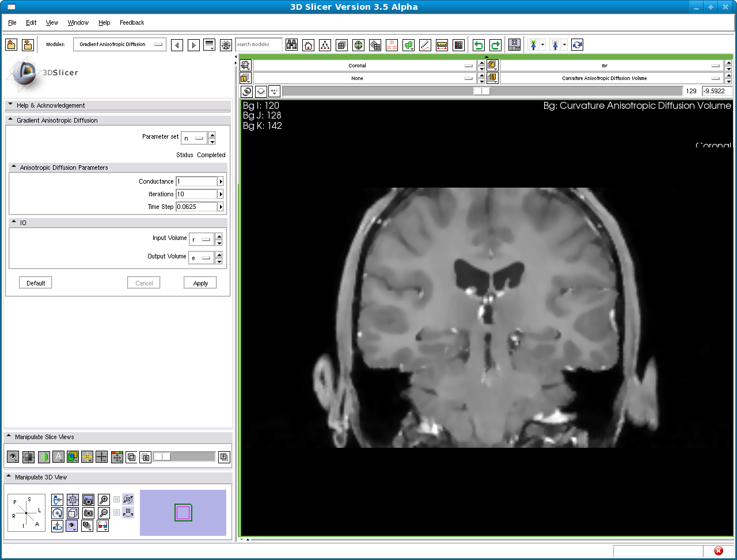The image size is (737, 560).
Task: Click the binoculars search icon
Action: pos(292,45)
